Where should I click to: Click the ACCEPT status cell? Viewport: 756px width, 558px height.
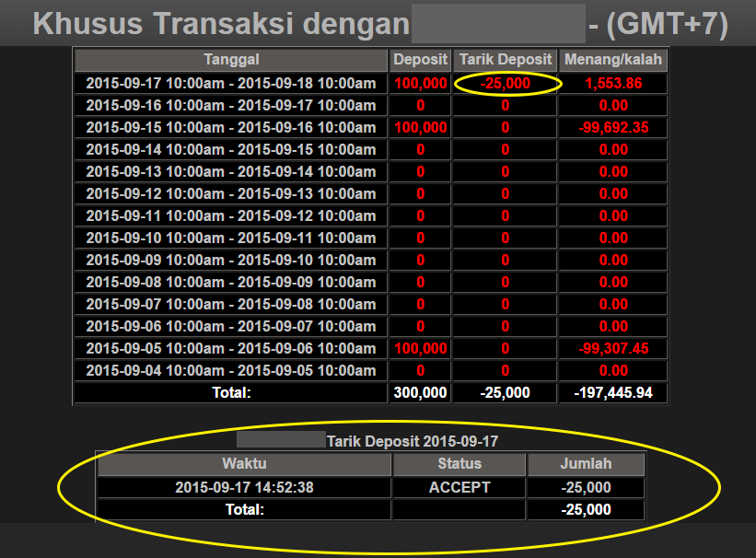459,488
